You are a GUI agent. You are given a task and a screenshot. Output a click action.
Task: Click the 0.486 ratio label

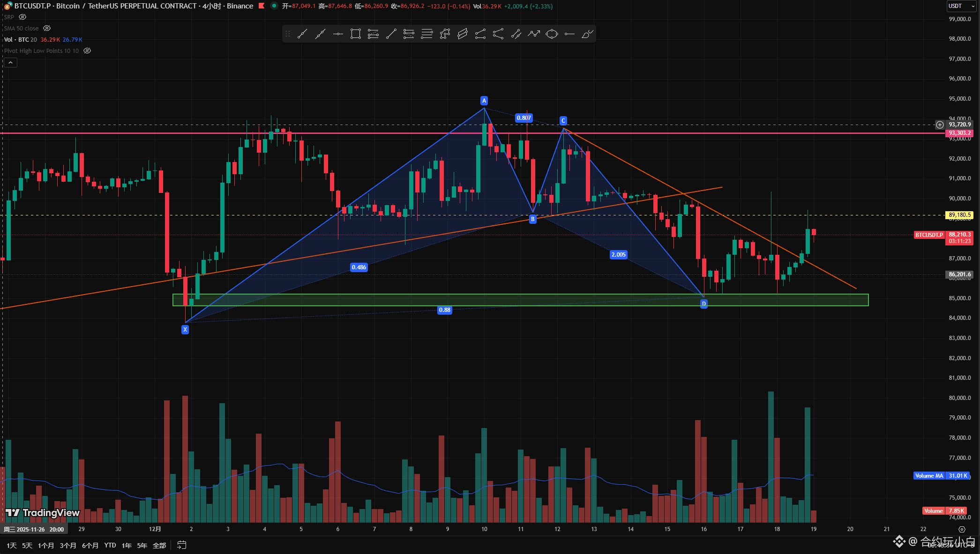pyautogui.click(x=359, y=267)
